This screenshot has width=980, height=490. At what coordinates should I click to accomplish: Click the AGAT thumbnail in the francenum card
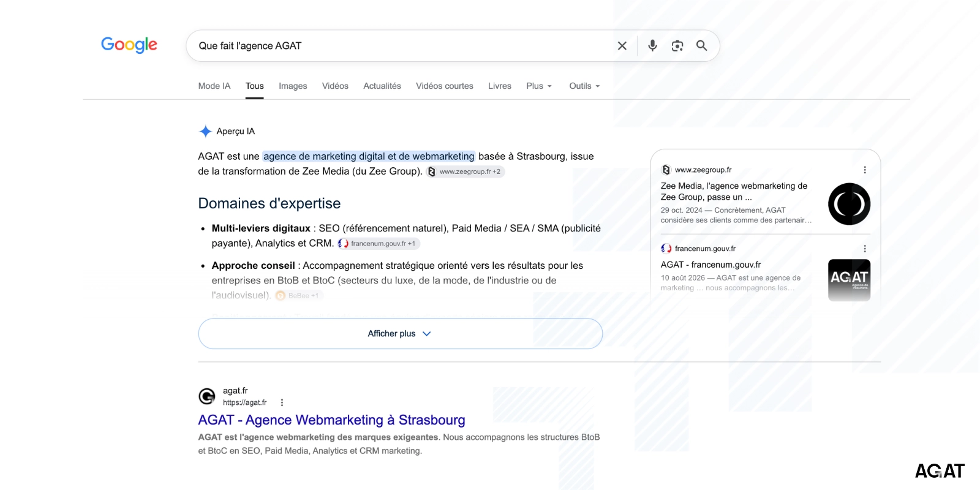point(849,280)
